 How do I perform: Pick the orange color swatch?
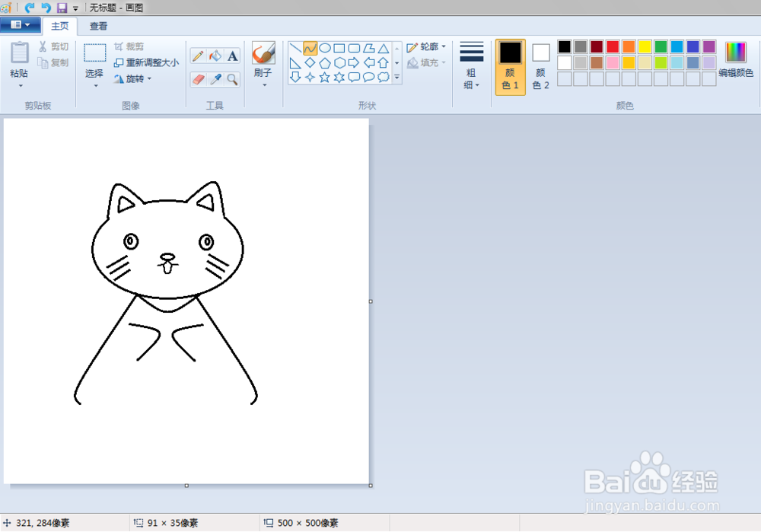pos(629,46)
